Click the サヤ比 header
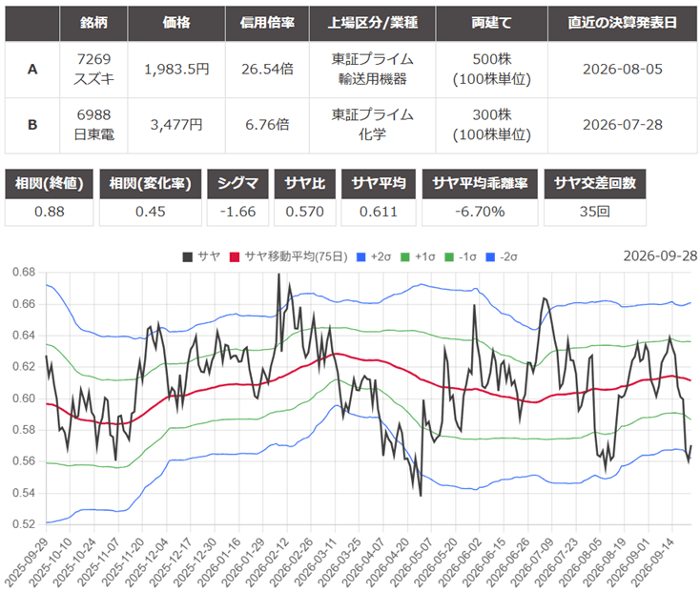 (305, 184)
